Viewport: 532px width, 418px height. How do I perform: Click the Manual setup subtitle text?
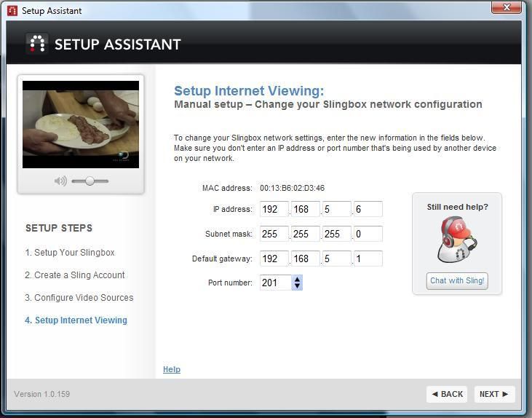click(x=328, y=104)
